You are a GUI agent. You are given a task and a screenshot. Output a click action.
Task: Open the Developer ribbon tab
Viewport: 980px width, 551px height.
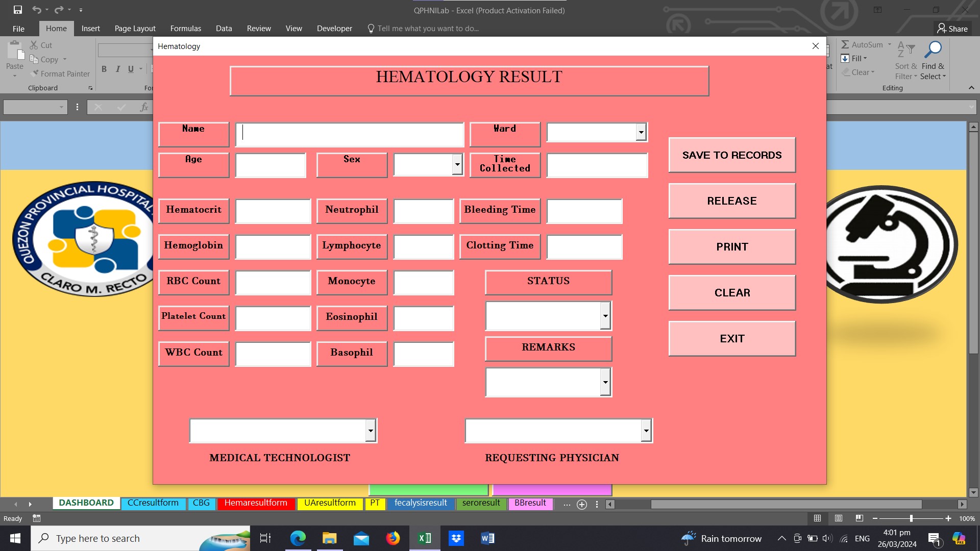(334, 29)
